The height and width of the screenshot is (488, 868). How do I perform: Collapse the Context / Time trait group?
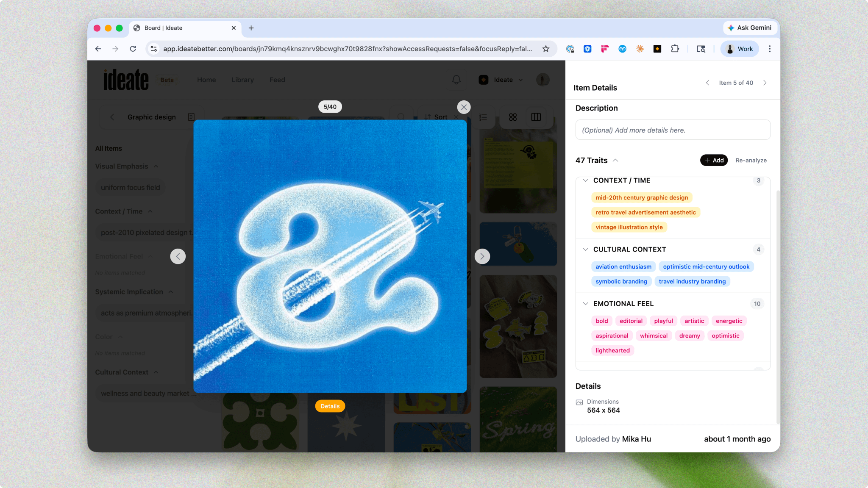tap(585, 180)
